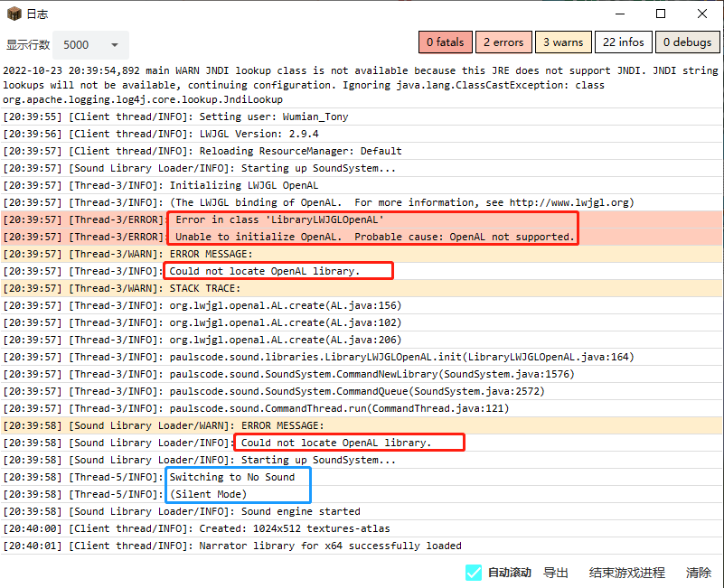Toggle the 0 debugs filter
Image resolution: width=724 pixels, height=588 pixels.
click(x=688, y=42)
